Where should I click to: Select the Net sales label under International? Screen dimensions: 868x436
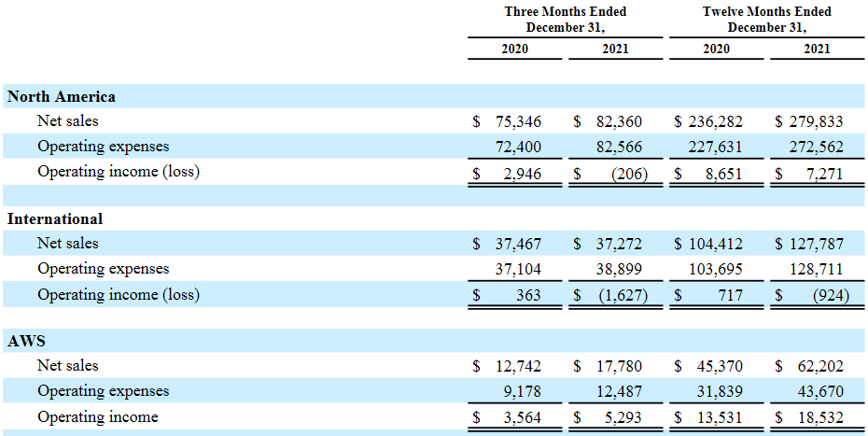67,243
